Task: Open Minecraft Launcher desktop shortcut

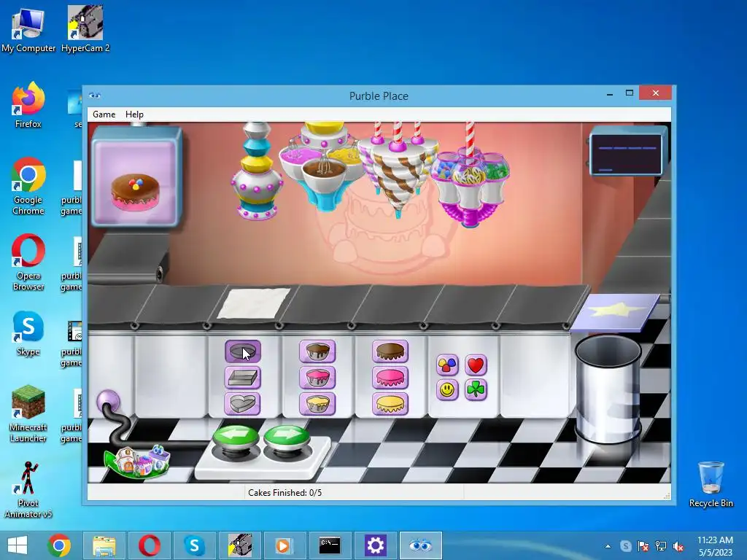Action: pyautogui.click(x=28, y=413)
